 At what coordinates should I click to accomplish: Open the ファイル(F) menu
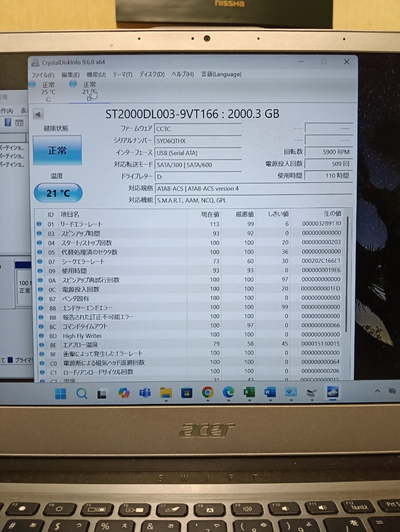43,75
